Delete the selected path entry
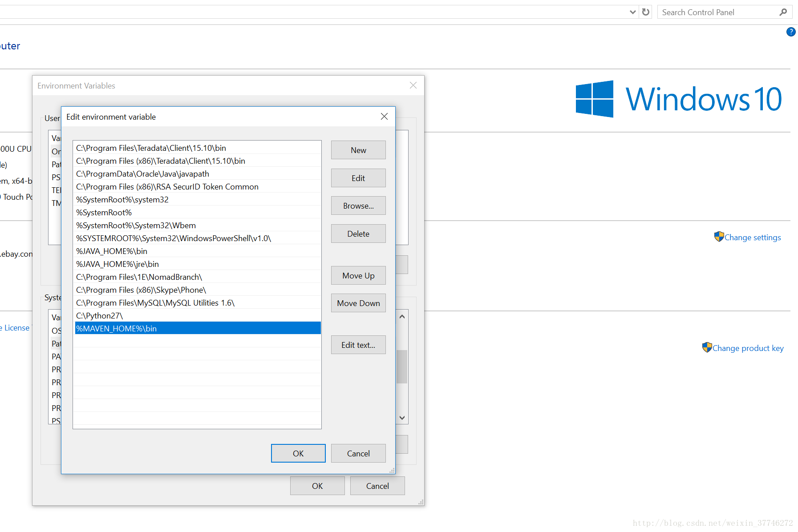 pos(358,234)
